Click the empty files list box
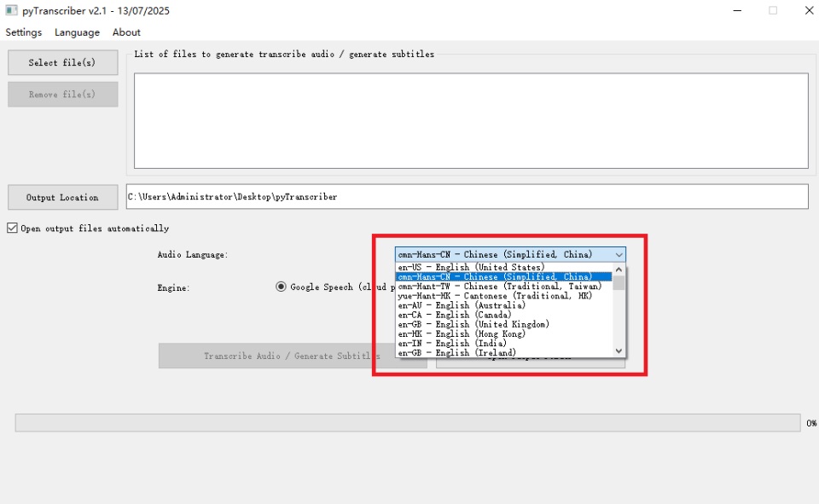819x504 pixels. (471, 120)
